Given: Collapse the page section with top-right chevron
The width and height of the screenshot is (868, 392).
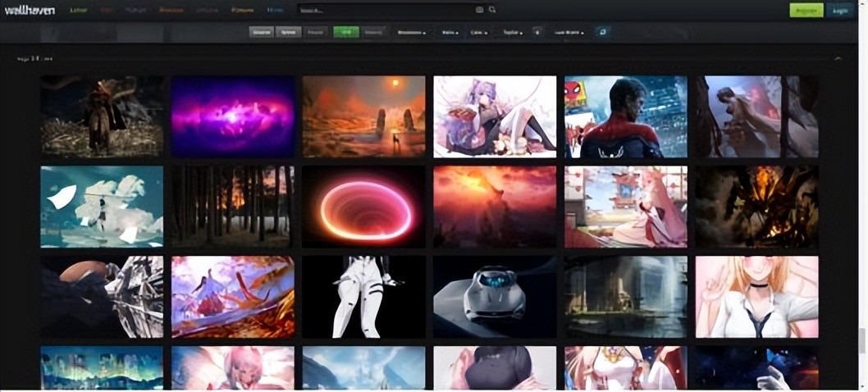Looking at the screenshot, I should pos(838,59).
